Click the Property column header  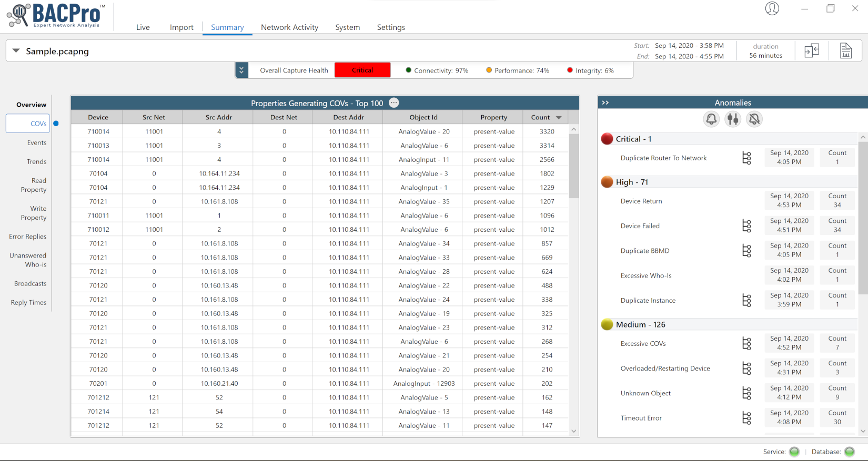(493, 117)
